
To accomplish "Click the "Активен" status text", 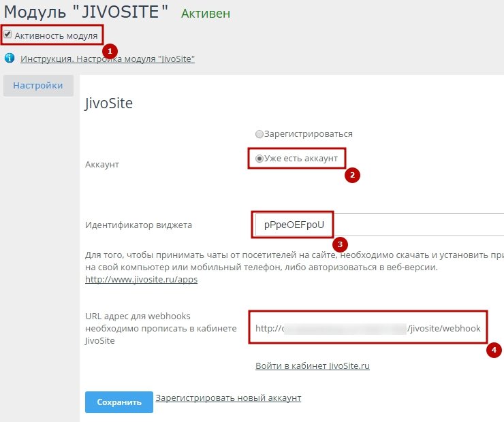I will tap(206, 14).
